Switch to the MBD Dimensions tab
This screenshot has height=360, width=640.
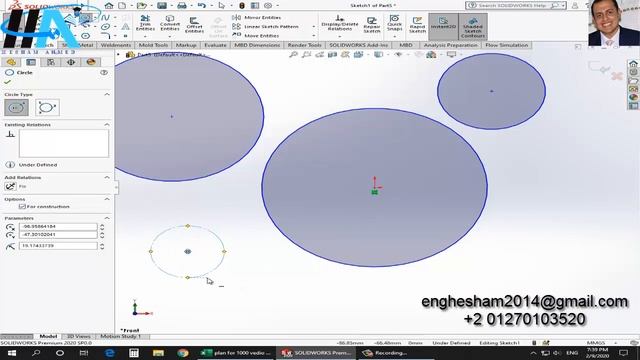coord(257,45)
